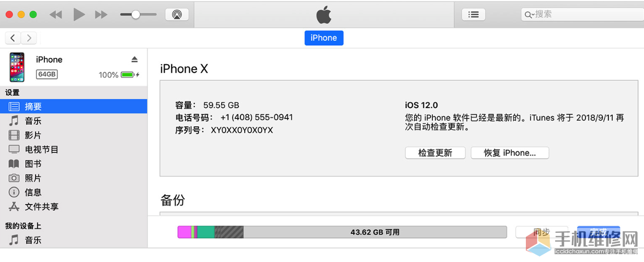Viewport: 644px width, 262px height.
Task: Skip forward with fast-forward icon
Action: pos(101,15)
